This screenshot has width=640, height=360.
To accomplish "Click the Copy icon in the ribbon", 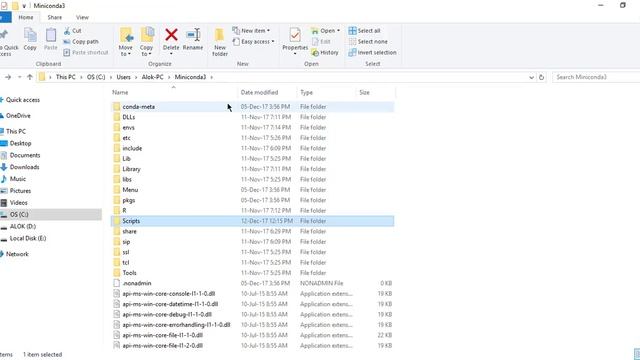I will (30, 36).
